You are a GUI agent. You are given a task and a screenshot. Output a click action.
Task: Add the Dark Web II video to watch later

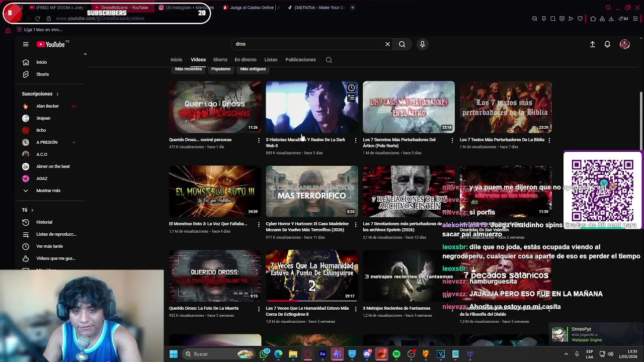[x=351, y=88]
